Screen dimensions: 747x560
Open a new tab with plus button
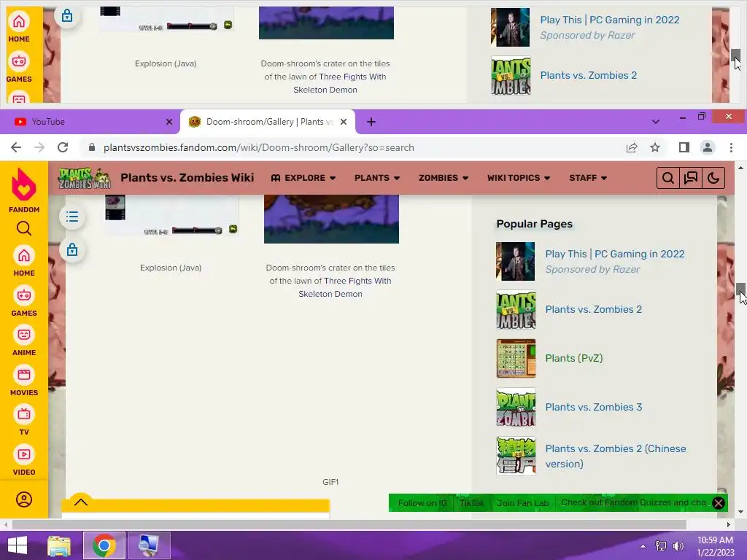pos(371,122)
